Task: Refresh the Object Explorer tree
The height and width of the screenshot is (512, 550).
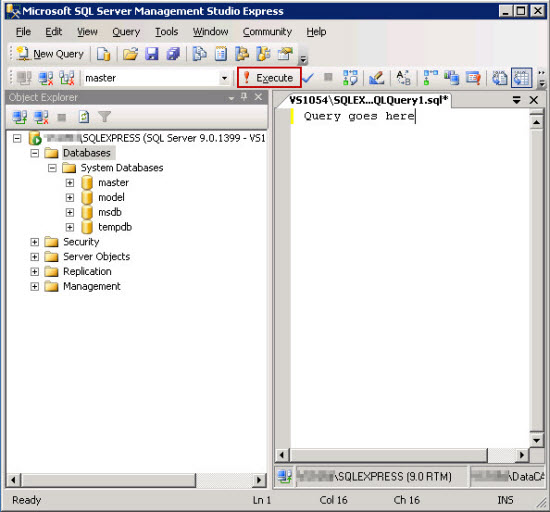Action: [x=83, y=117]
